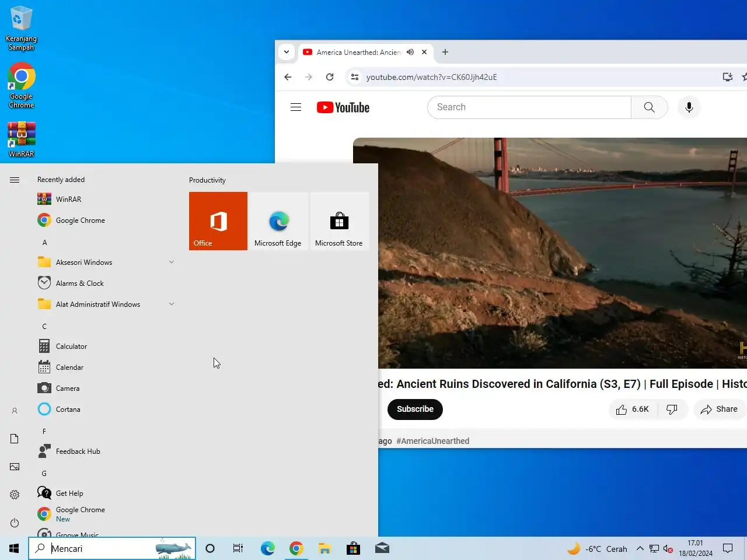Open Keranjang Sampah desktop icon
Image resolution: width=747 pixels, height=560 pixels.
pyautogui.click(x=21, y=29)
